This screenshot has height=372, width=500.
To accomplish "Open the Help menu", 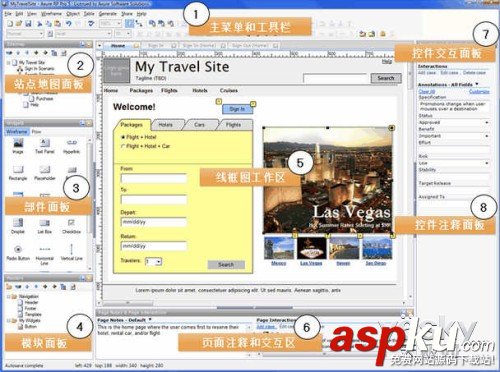I will [142, 14].
